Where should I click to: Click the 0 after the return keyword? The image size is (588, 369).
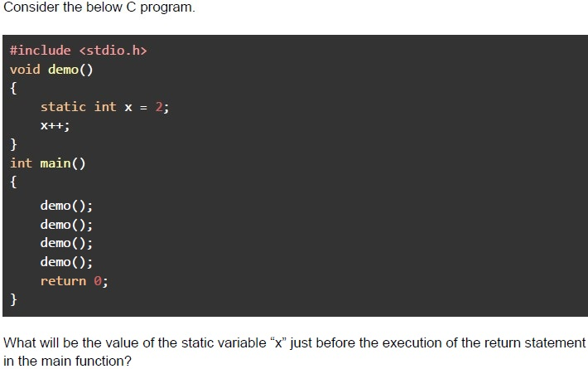pyautogui.click(x=98, y=281)
